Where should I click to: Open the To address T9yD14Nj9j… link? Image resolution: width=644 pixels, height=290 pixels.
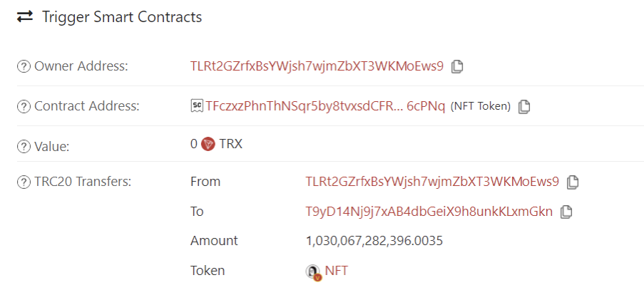pos(429,212)
